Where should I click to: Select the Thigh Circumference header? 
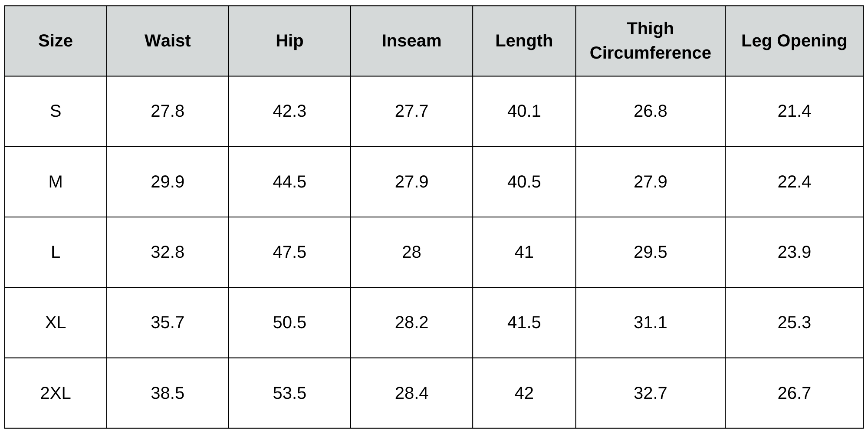[650, 41]
